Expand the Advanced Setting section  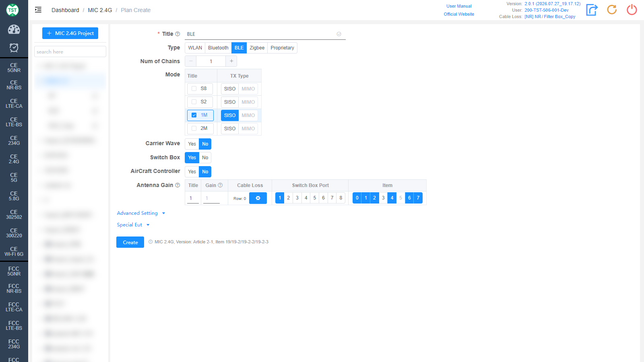point(141,213)
